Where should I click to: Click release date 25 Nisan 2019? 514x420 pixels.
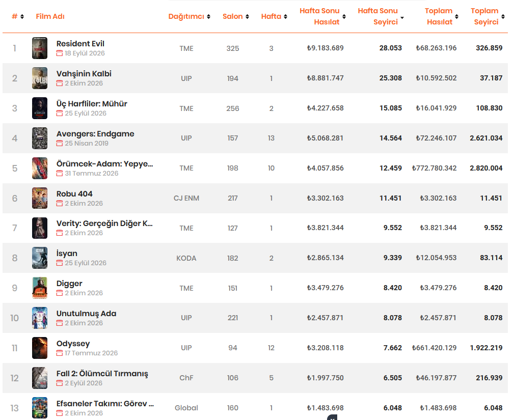click(x=87, y=143)
